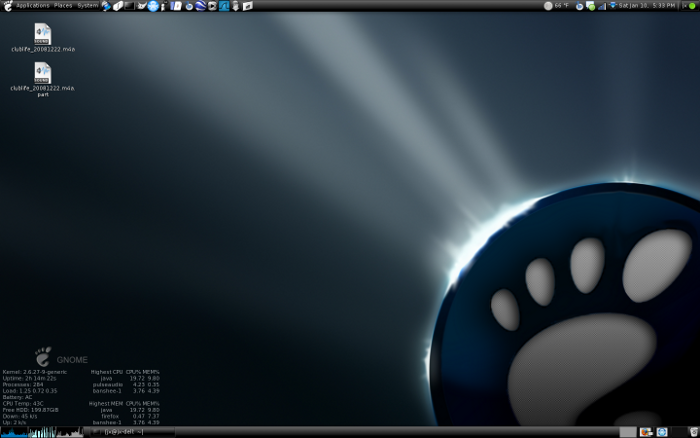Switch to the highlighted gray workspace
700x438 pixels.
pyautogui.click(x=628, y=432)
